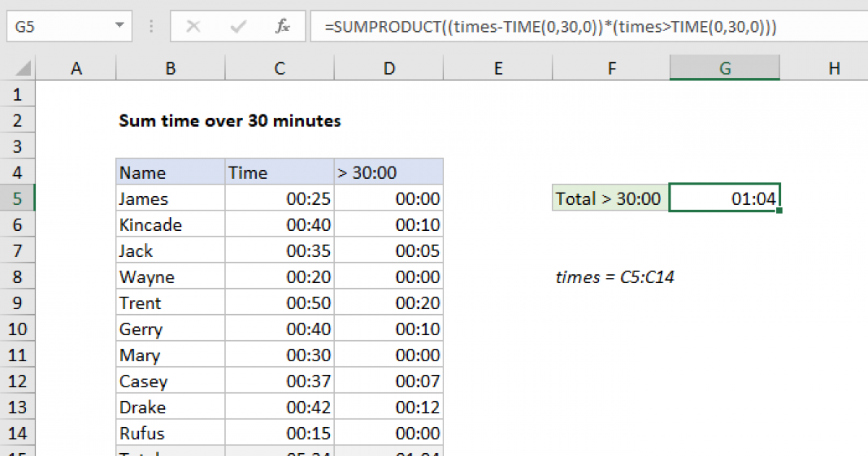The height and width of the screenshot is (456, 868).
Task: Open the Name Box dropdown arrow
Action: [120, 26]
